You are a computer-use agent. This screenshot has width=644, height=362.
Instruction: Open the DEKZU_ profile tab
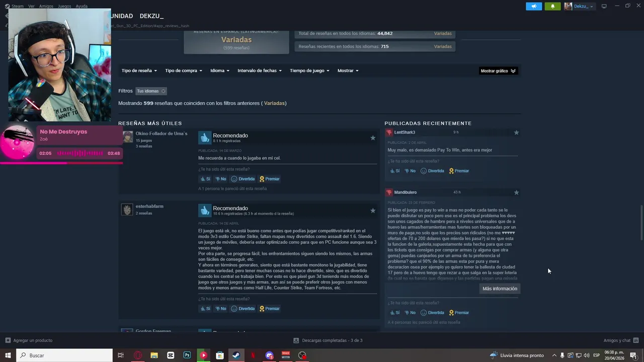pyautogui.click(x=151, y=16)
